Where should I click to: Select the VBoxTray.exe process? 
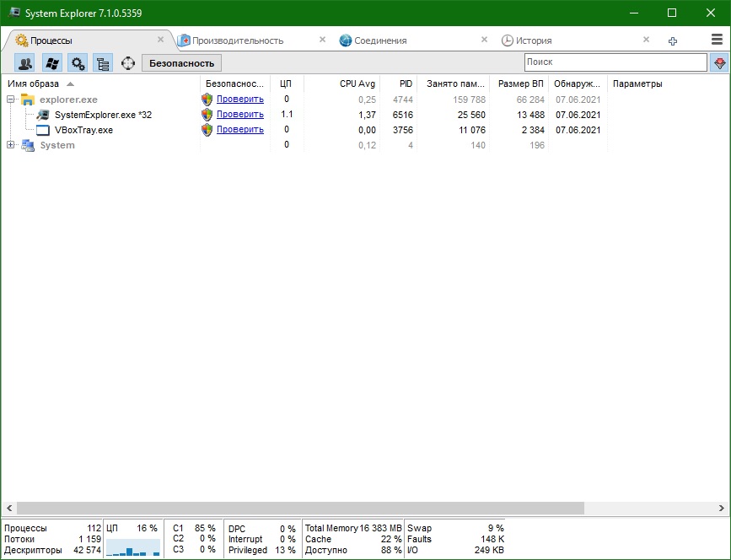pyautogui.click(x=365, y=130)
